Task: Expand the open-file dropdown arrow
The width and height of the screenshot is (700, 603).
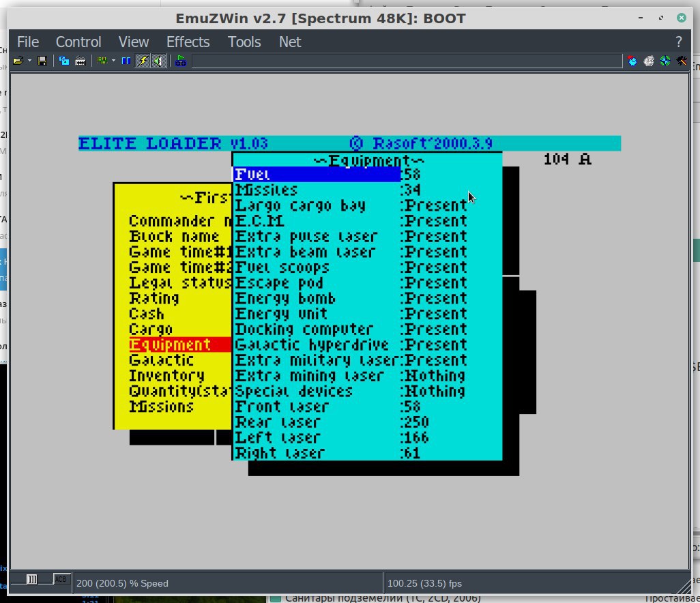Action: 29,61
